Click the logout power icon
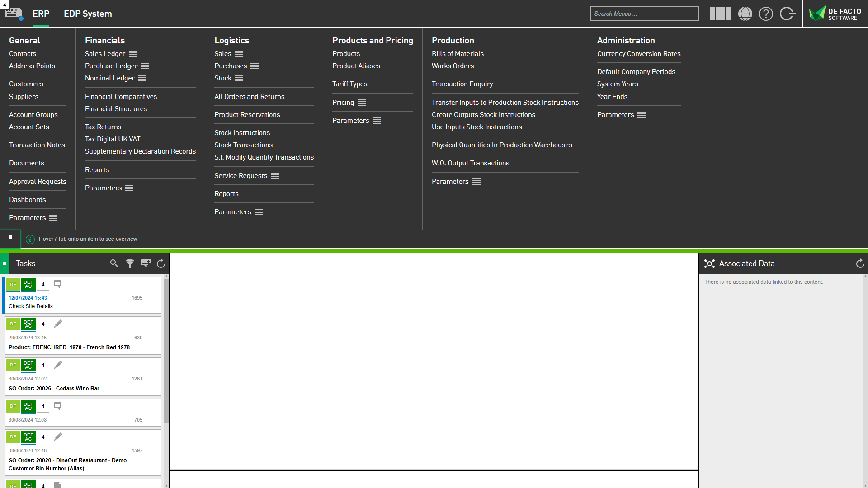 (788, 14)
